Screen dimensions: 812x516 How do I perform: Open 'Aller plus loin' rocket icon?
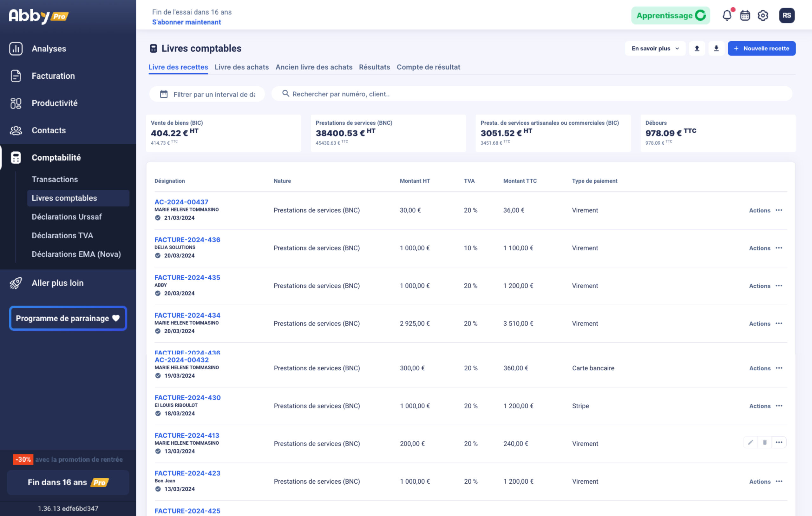(x=16, y=283)
